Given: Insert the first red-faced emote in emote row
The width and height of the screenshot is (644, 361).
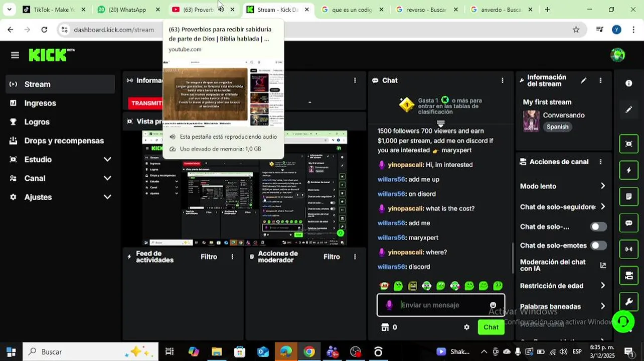Looking at the screenshot, I should (384, 286).
